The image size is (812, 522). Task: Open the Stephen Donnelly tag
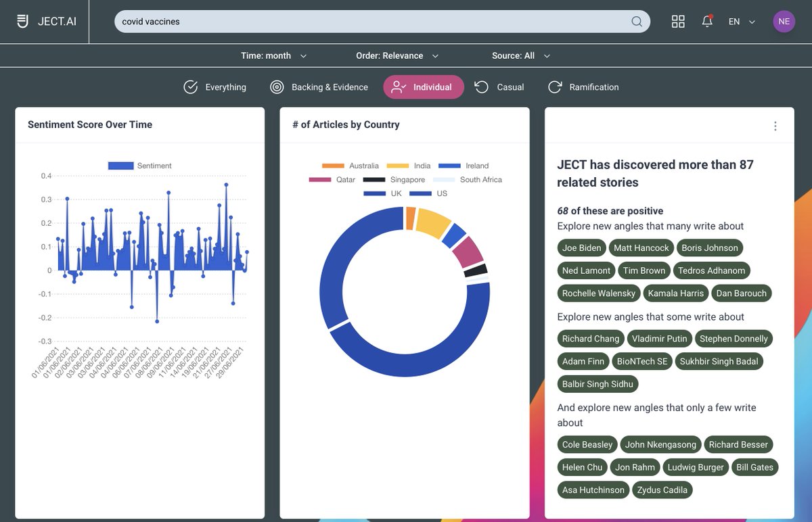click(734, 339)
